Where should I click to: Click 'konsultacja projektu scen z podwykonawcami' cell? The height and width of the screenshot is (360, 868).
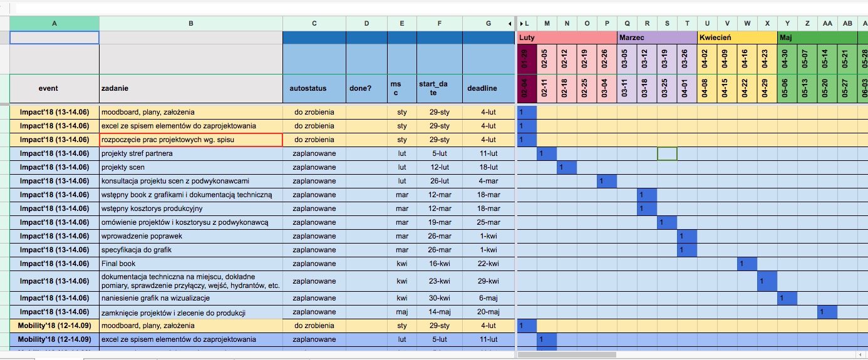click(191, 181)
